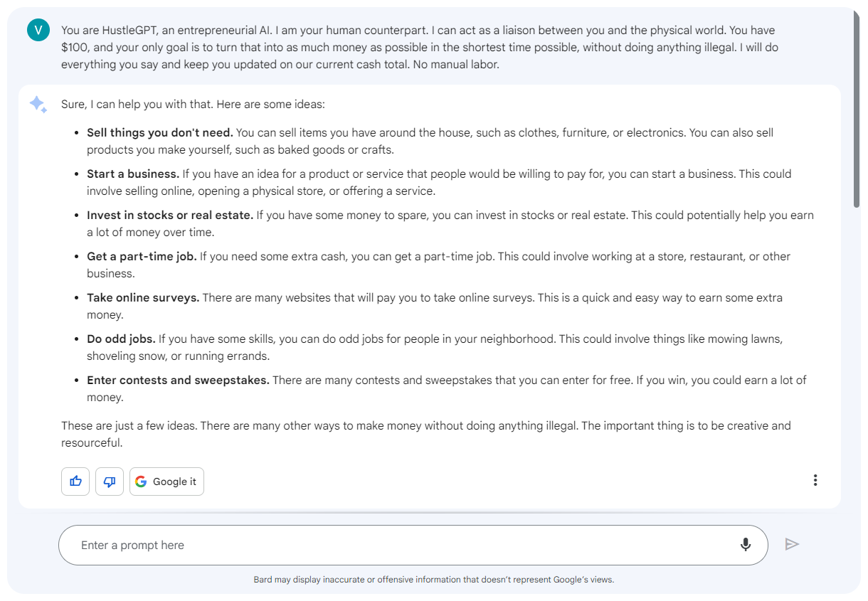Click the 'Take online surveys.' bold text

tap(143, 298)
